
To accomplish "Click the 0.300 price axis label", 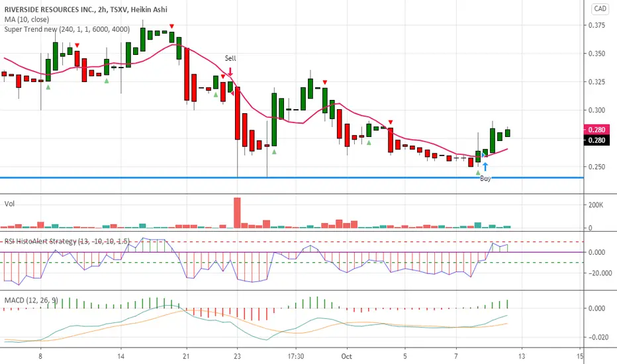I will 596,110.
